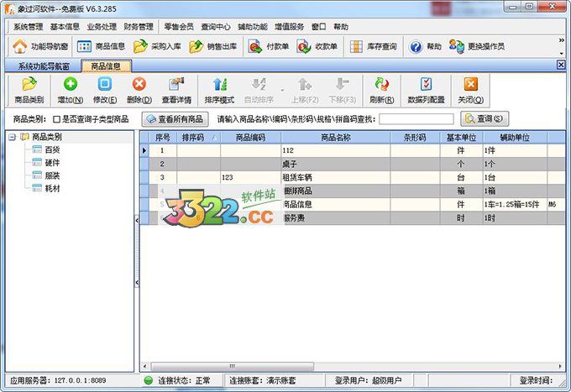Click the 商品类别 folder button
This screenshot has width=571, height=392.
29,91
